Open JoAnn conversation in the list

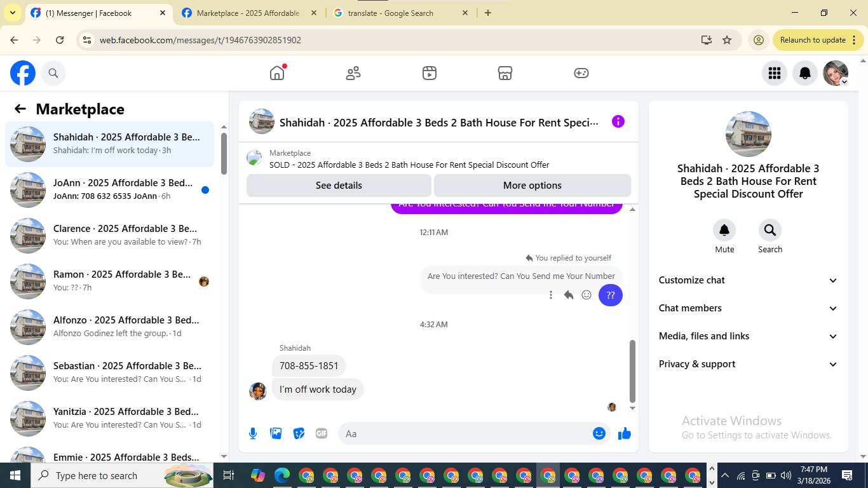(109, 190)
